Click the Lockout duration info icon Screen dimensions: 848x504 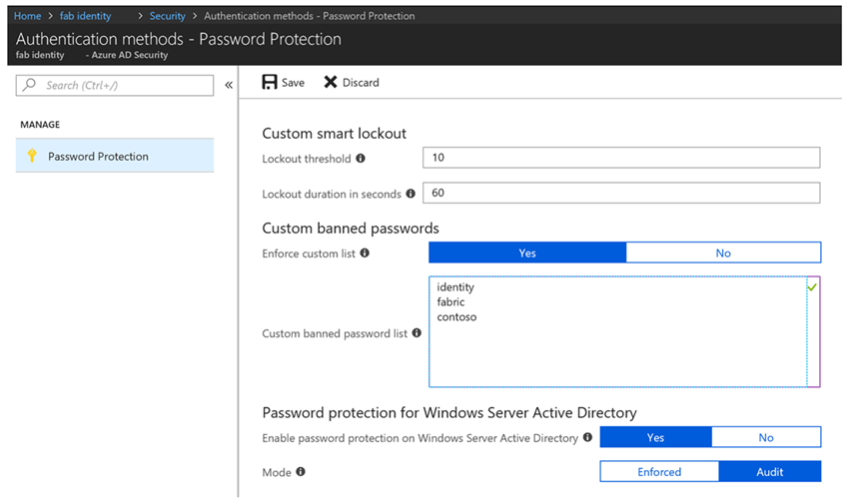coord(411,194)
